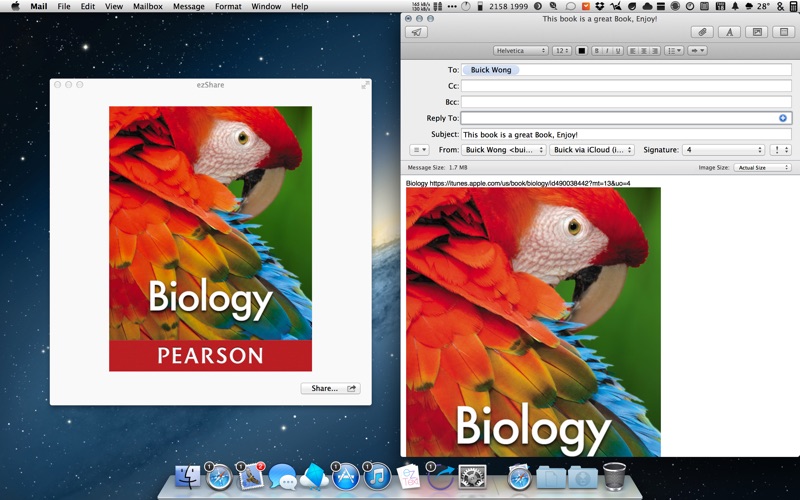This screenshot has width=800, height=500.
Task: Attach a file using the paperclip button
Action: pyautogui.click(x=702, y=32)
